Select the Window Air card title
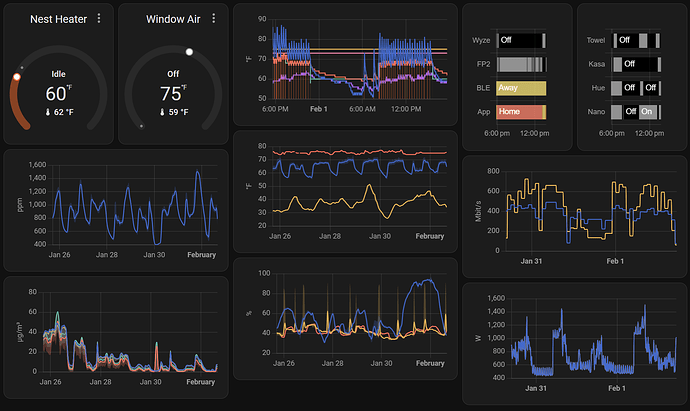Image resolution: width=690 pixels, height=411 pixels. click(173, 19)
